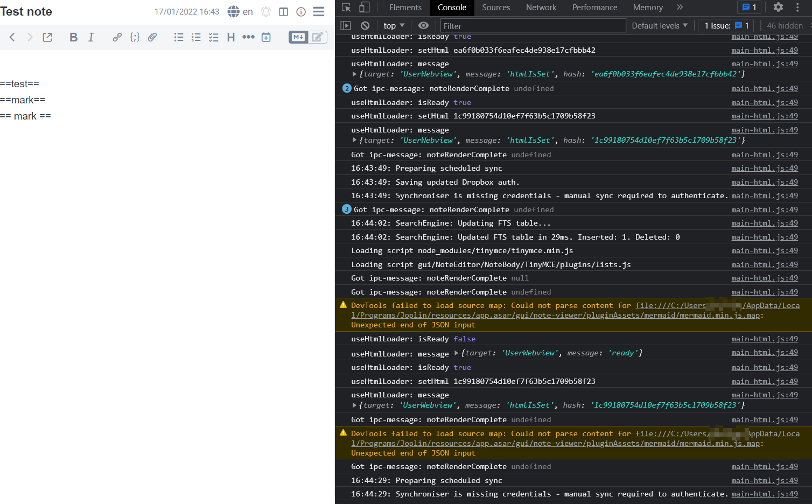Open the main-html.js:49 source link
The width and height of the screenshot is (812, 504).
tap(765, 50)
